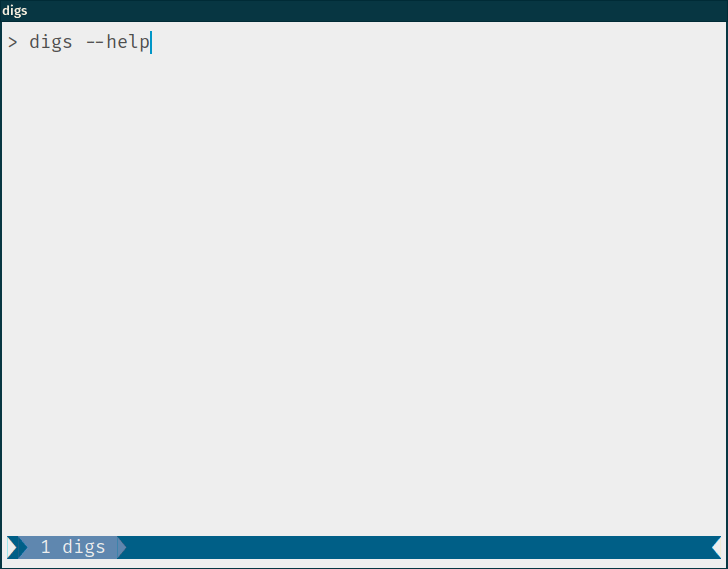Screen dimensions: 728x569
Task: Click the letter "p" ending the command
Action: tap(145, 44)
